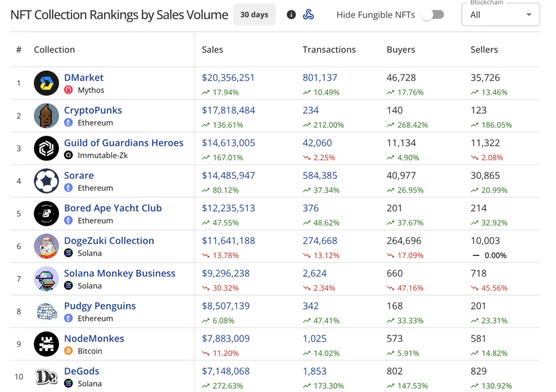
Task: Click the Bored Ape Yacht Club logo
Action: point(46,213)
